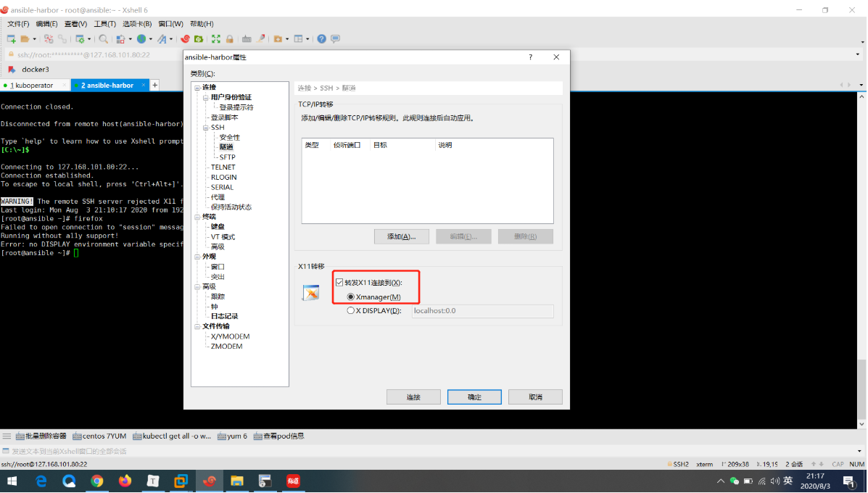Open the 工具(T) menu
The image size is (868, 493).
tap(104, 22)
